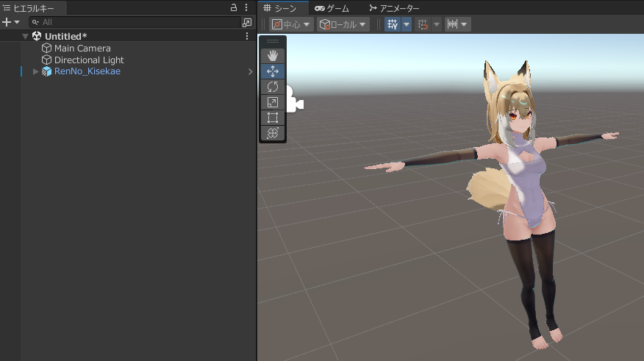Open scene search in hierarchy icon
Image resolution: width=644 pixels, height=361 pixels.
point(247,23)
